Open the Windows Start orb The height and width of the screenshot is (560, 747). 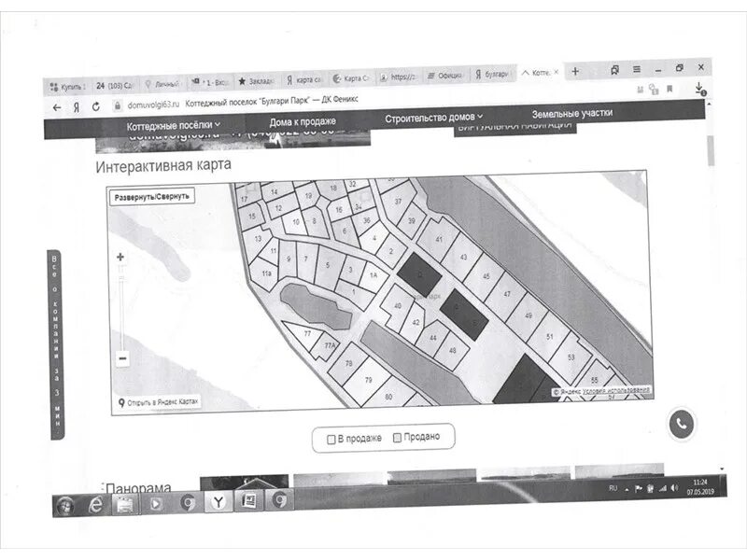point(65,505)
